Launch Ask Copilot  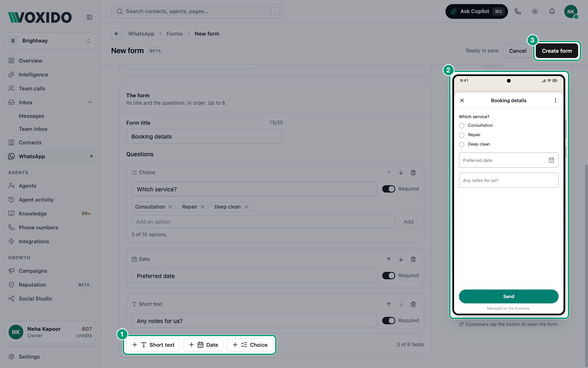(x=477, y=11)
